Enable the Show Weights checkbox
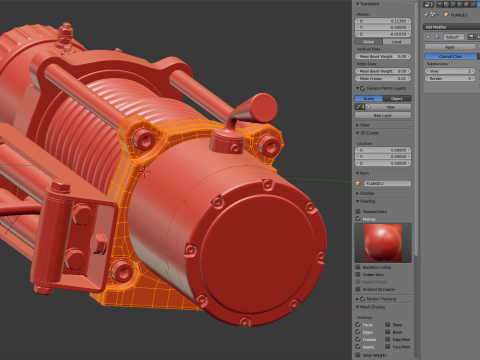480x360 pixels. point(358,355)
